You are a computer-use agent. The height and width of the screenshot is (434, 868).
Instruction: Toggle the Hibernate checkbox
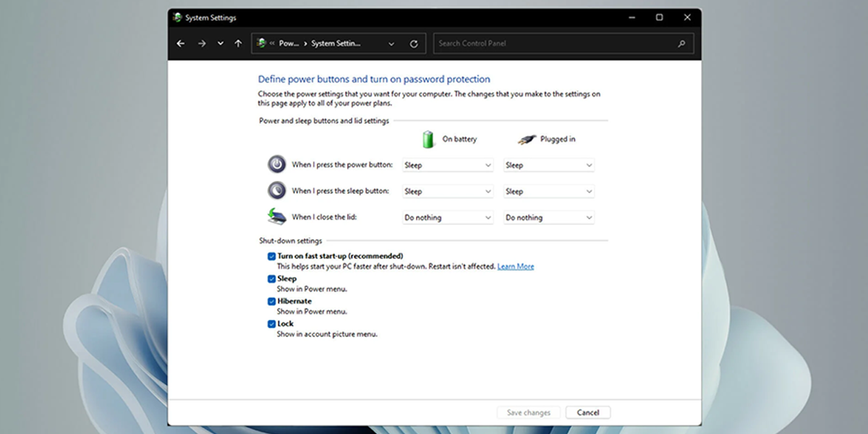click(271, 301)
